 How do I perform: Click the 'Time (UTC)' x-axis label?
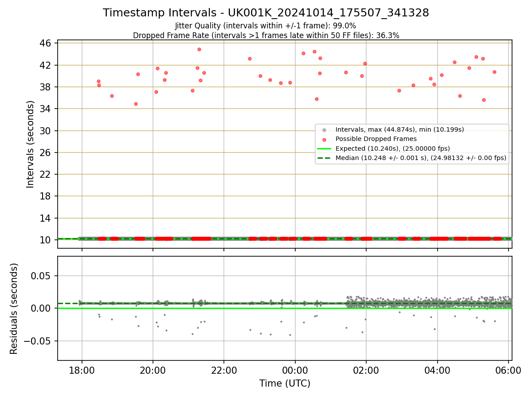click(x=285, y=383)
